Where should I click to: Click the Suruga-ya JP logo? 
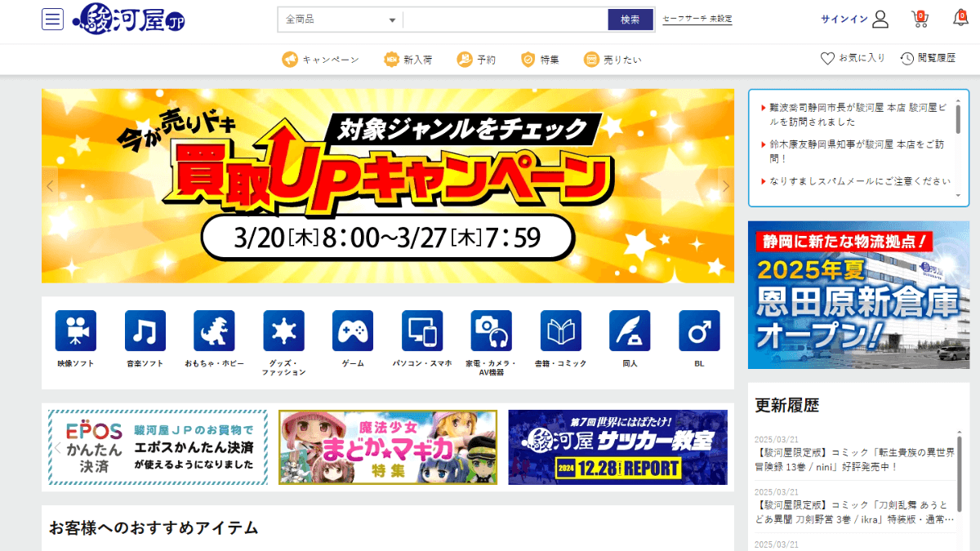[x=128, y=19]
